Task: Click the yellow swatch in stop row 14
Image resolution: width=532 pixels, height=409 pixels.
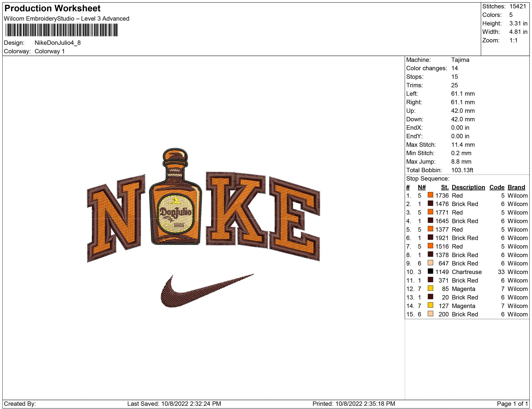Action: 430,305
